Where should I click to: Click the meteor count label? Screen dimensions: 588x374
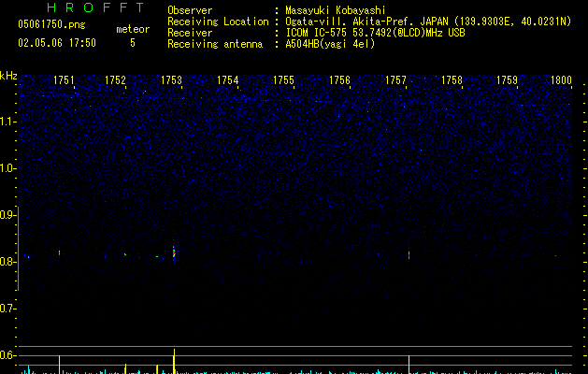click(x=133, y=29)
